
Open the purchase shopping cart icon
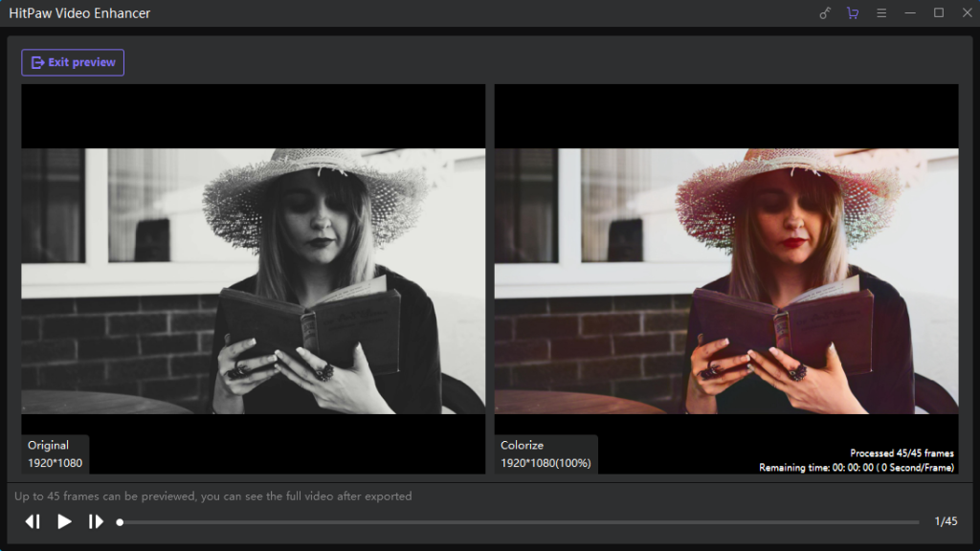point(853,13)
